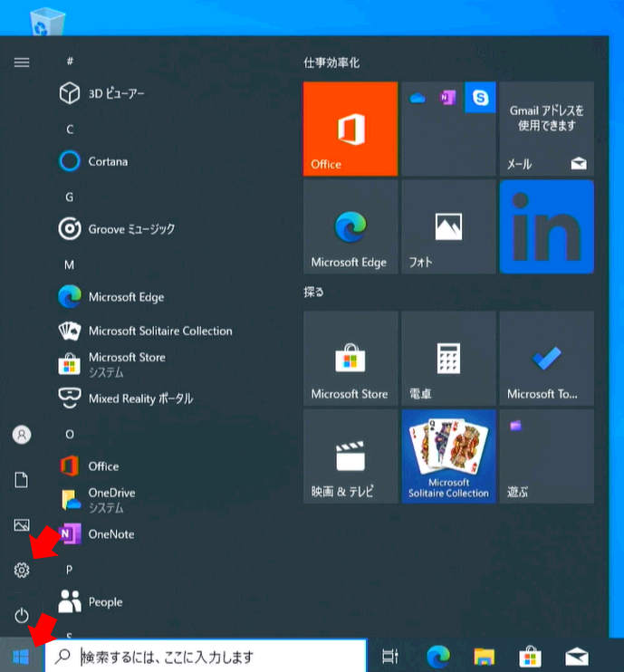
Task: Open the 映画 & テレビ tile
Action: [350, 456]
